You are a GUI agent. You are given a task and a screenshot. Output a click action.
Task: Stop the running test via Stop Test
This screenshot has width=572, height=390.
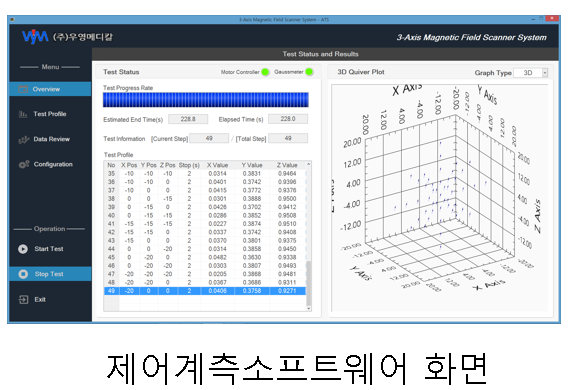[x=50, y=274]
